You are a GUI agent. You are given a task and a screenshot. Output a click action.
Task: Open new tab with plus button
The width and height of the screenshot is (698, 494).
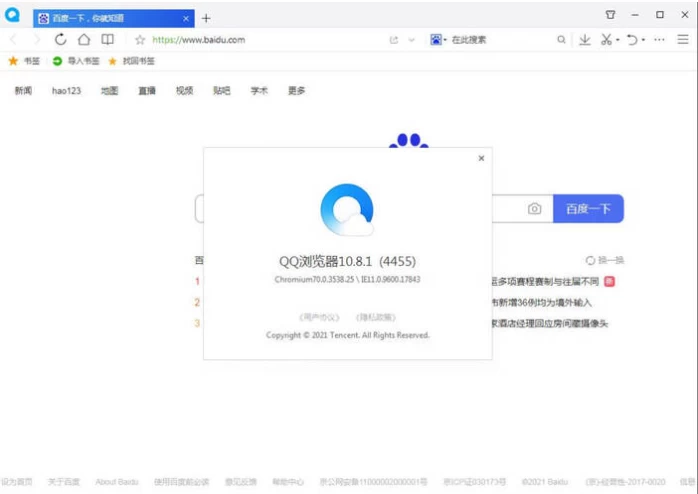click(x=206, y=18)
